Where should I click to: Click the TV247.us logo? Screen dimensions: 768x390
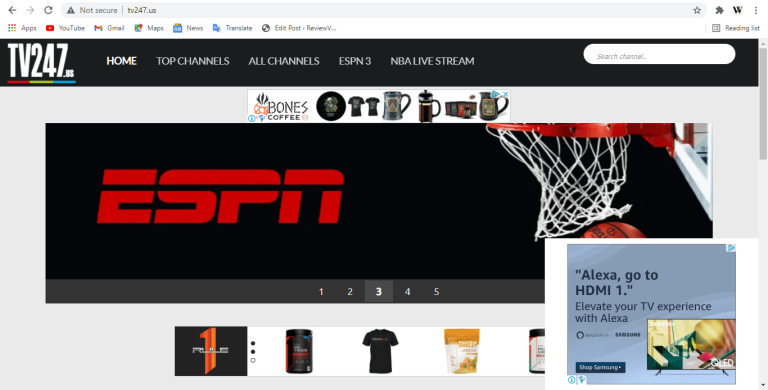[41, 62]
